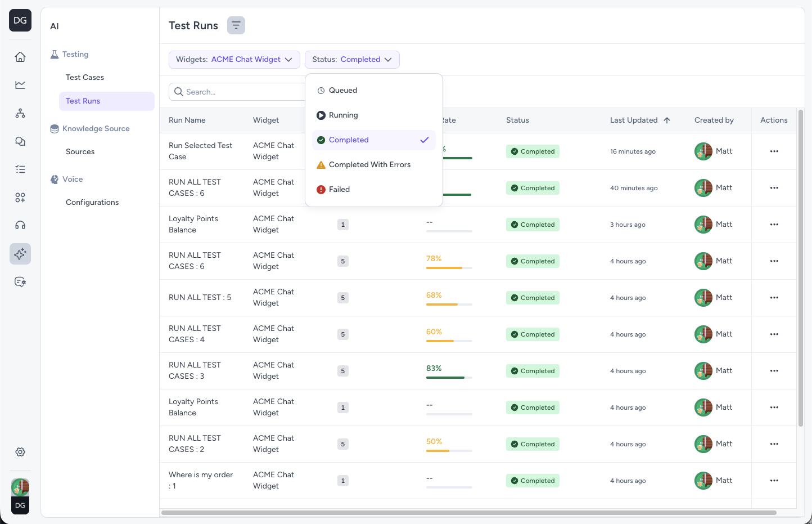This screenshot has height=524, width=812.
Task: Collapse the Status: Completed dropdown
Action: point(352,60)
